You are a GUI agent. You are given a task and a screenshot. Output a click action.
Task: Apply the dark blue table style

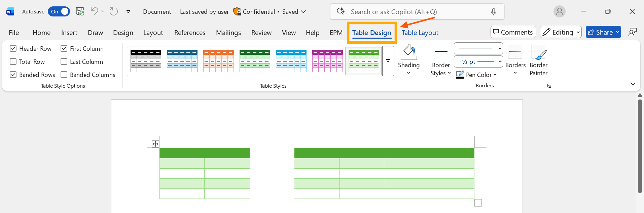click(x=182, y=61)
